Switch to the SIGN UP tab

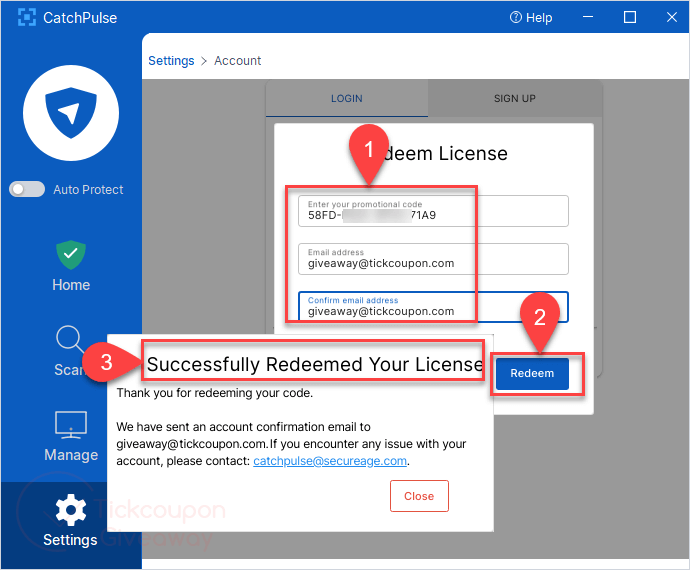(515, 99)
